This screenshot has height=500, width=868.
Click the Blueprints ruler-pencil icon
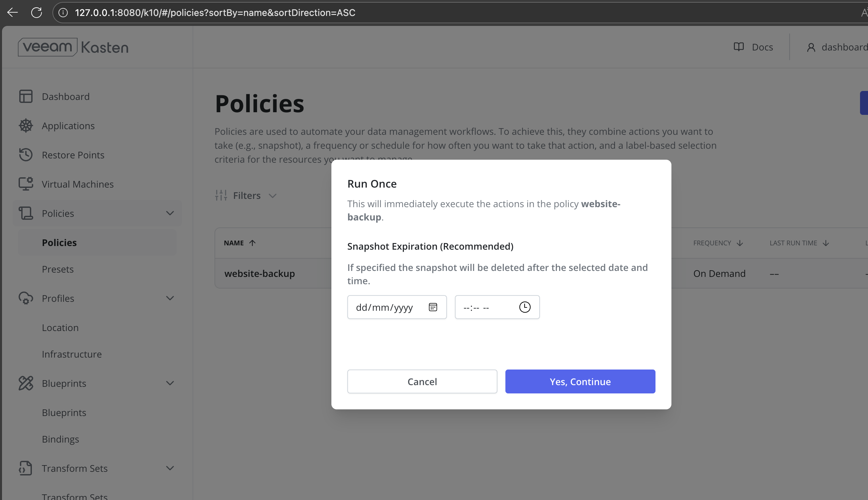pos(26,383)
